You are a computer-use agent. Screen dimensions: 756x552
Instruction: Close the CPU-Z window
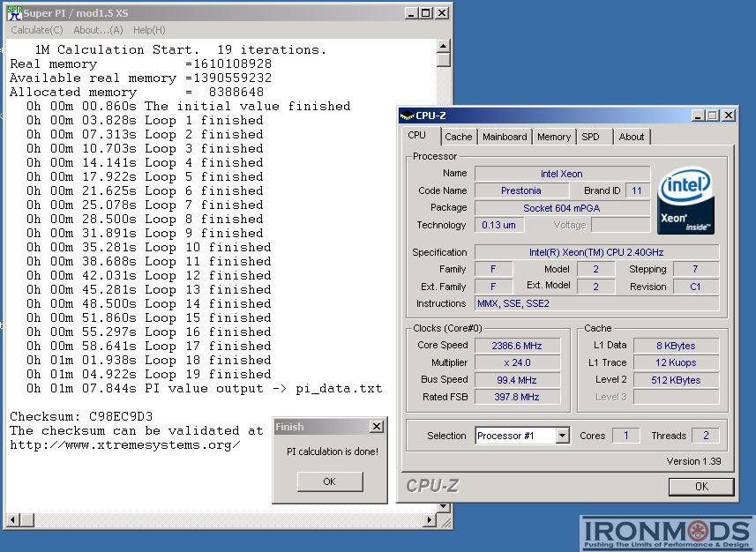click(729, 116)
